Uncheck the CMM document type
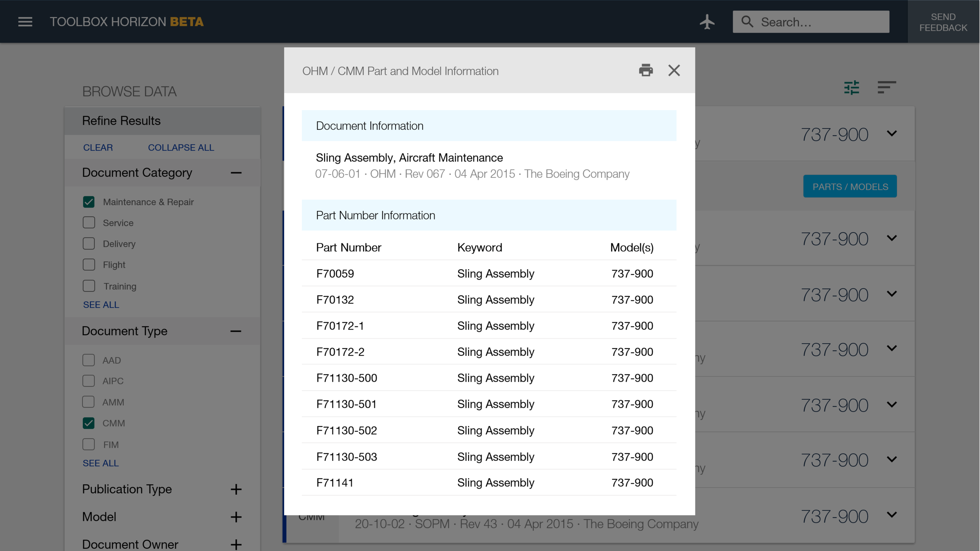980x551 pixels. pyautogui.click(x=89, y=423)
